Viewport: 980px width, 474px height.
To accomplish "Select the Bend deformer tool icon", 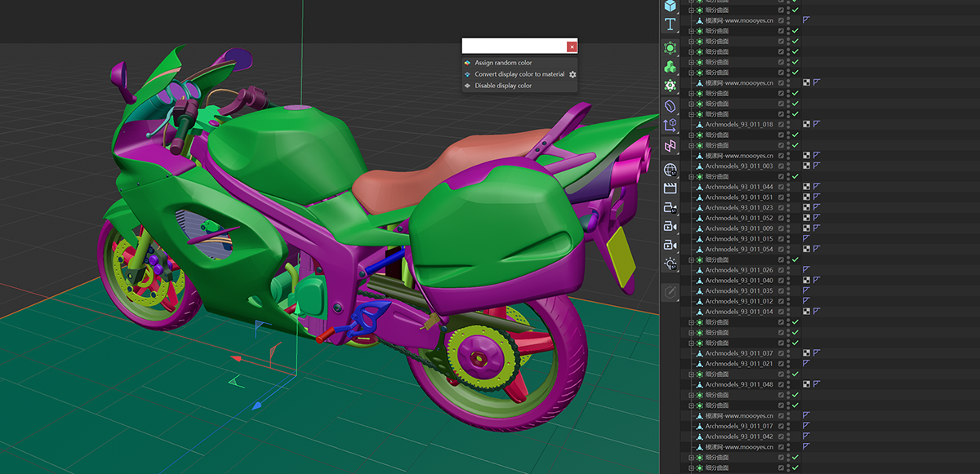I will 670,106.
